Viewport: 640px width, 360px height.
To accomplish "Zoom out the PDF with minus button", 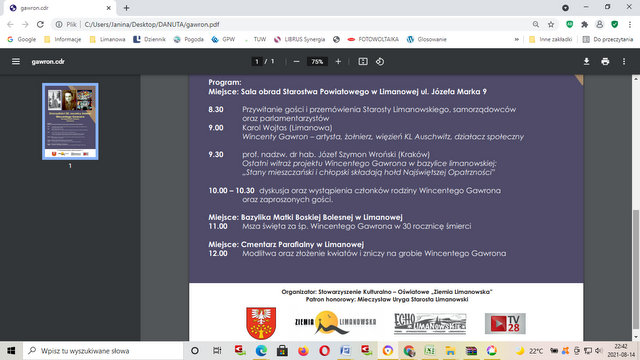I will [296, 62].
